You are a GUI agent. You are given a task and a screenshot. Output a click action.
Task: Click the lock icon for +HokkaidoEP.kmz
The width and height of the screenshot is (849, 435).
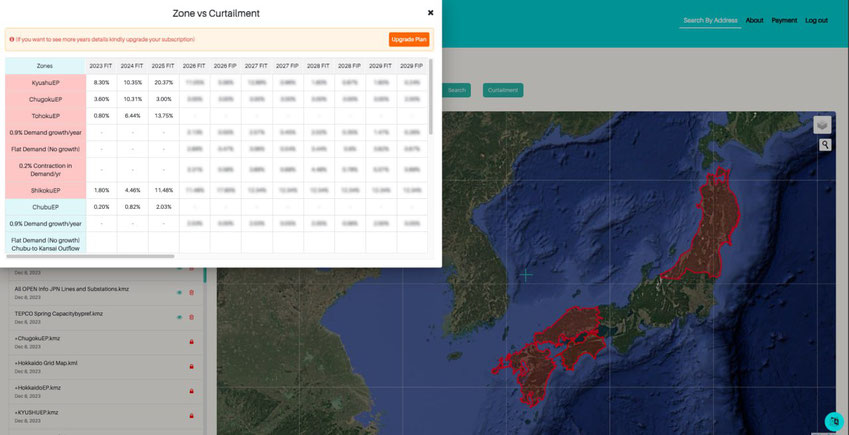(x=191, y=391)
